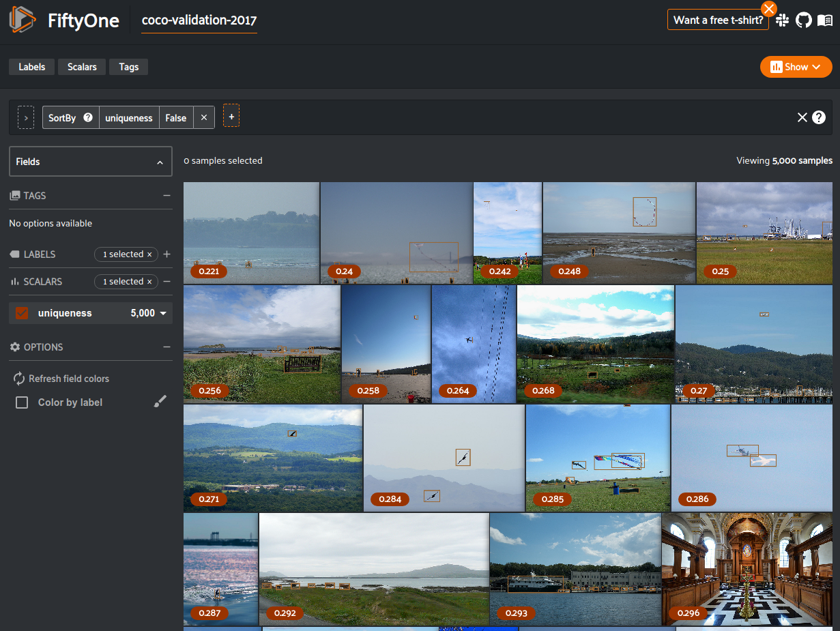Click the FiftyOne logo icon

pos(22,20)
